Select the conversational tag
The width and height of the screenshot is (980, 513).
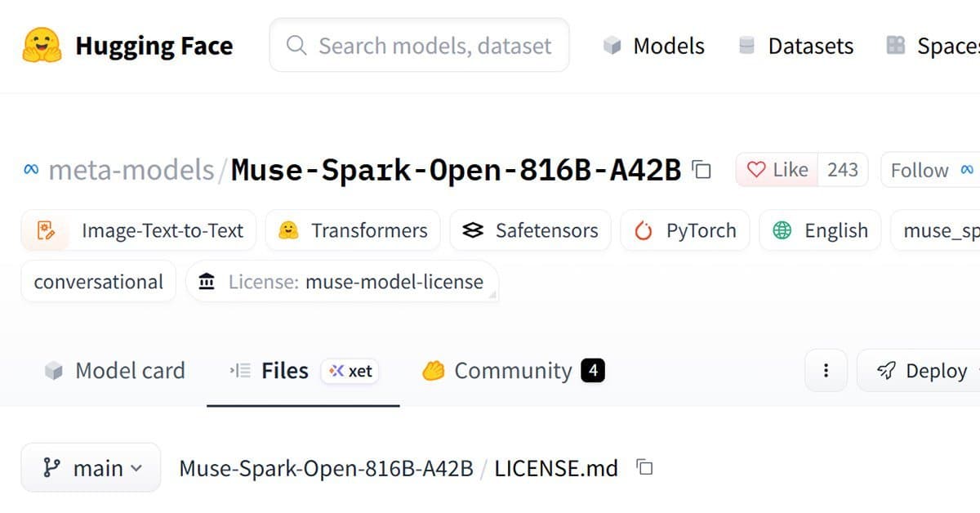tap(98, 282)
